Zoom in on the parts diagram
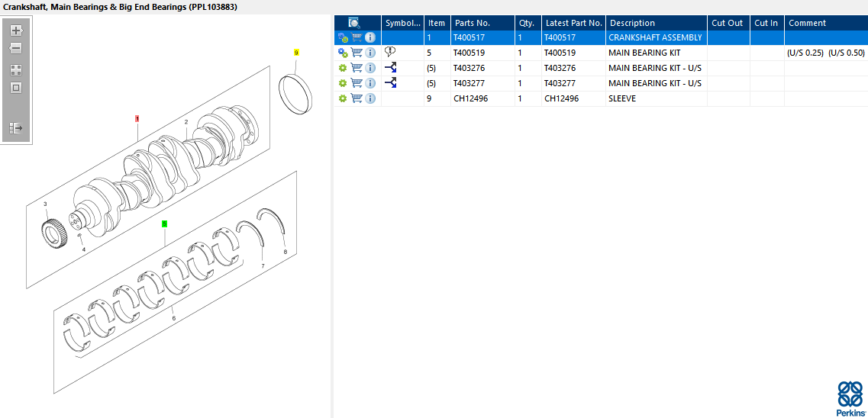Viewport: 868px width, 418px height. tap(16, 31)
